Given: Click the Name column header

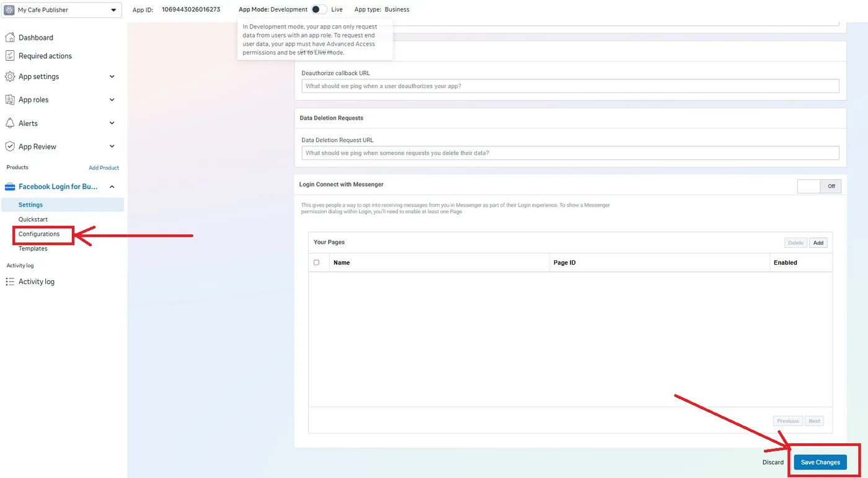Looking at the screenshot, I should pyautogui.click(x=342, y=263).
